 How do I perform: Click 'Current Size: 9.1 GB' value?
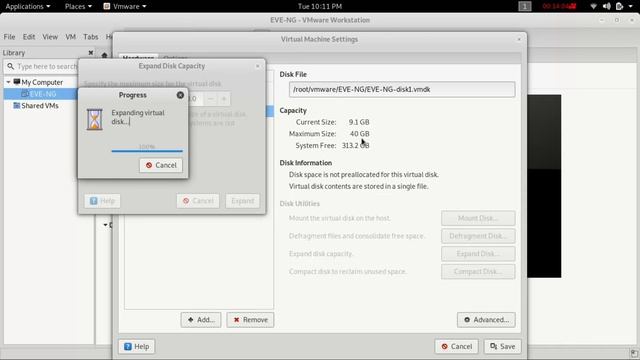pos(359,122)
